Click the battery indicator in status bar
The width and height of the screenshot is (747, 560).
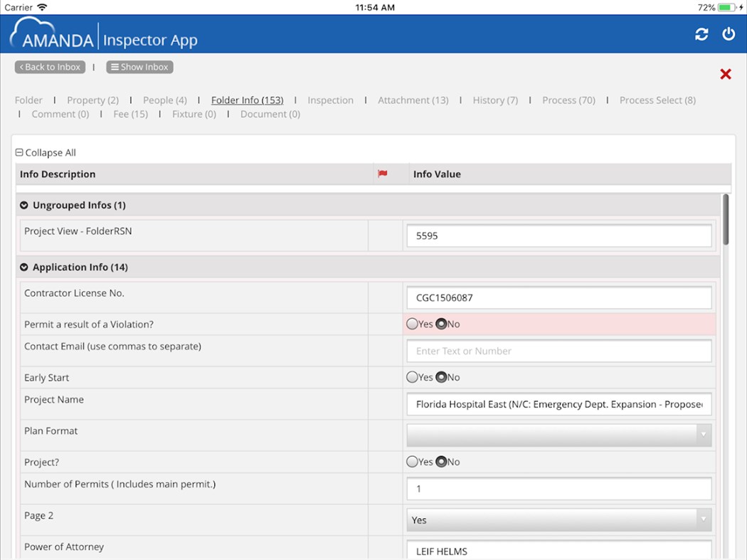(727, 7)
